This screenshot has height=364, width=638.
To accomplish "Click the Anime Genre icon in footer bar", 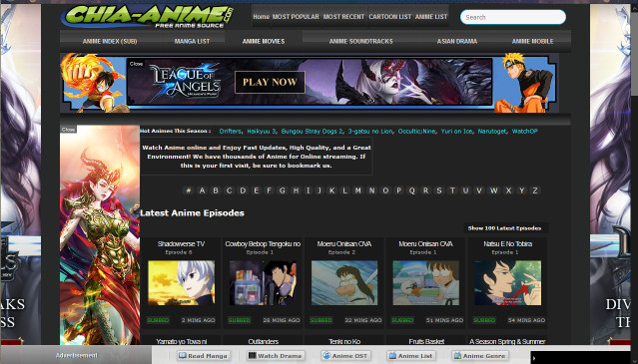I will click(457, 356).
